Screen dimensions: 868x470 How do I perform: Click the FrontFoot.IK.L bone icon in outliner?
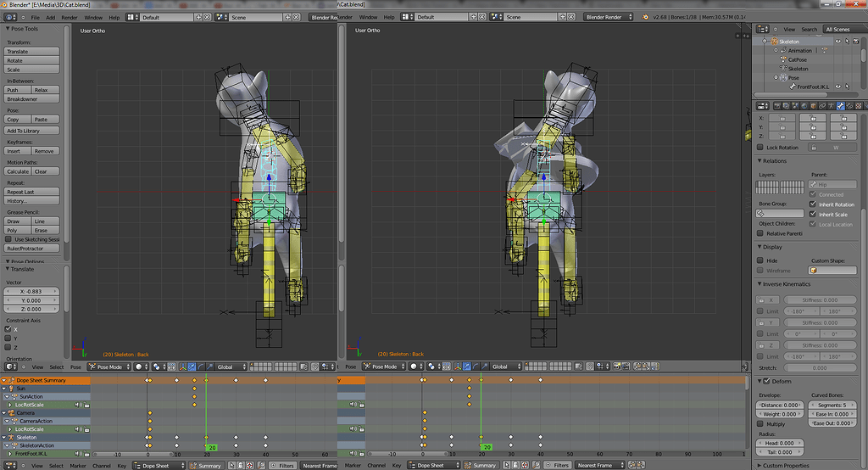tap(793, 87)
